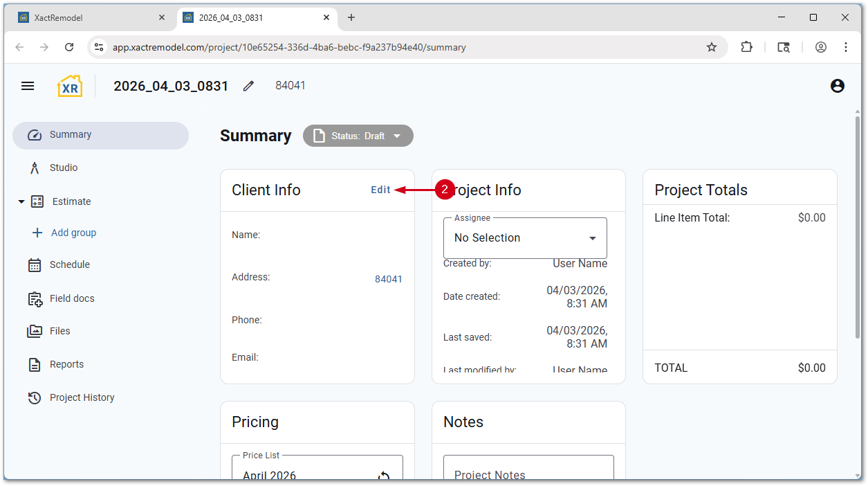Click the pencil icon to rename project
The image size is (868, 486).
pyautogui.click(x=248, y=86)
